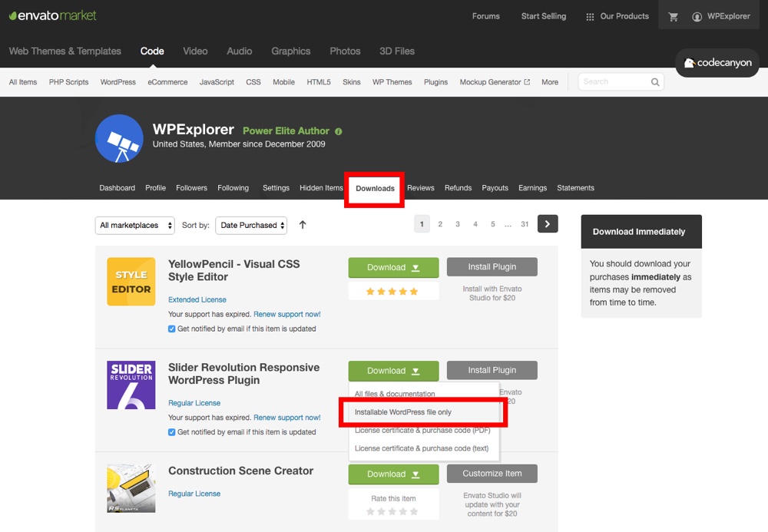
Task: Open the Our Products grid icon
Action: click(x=590, y=17)
